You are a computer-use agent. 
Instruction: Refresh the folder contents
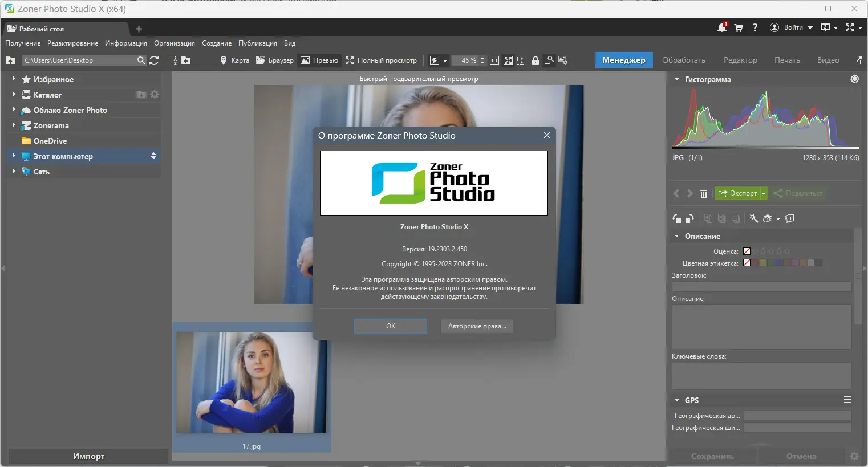point(154,60)
